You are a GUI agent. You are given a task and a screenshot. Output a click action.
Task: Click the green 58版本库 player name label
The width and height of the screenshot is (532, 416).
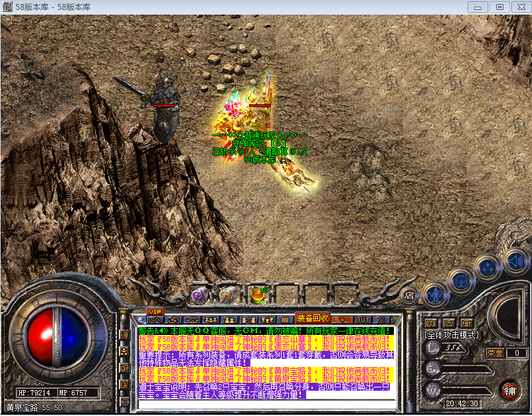coord(260,159)
